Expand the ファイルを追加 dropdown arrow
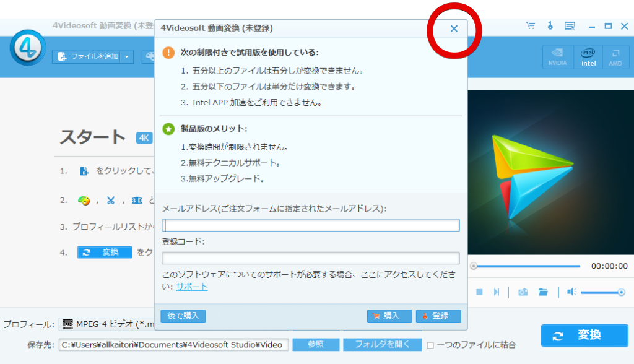Screen dimensions: 634x364 tap(127, 56)
